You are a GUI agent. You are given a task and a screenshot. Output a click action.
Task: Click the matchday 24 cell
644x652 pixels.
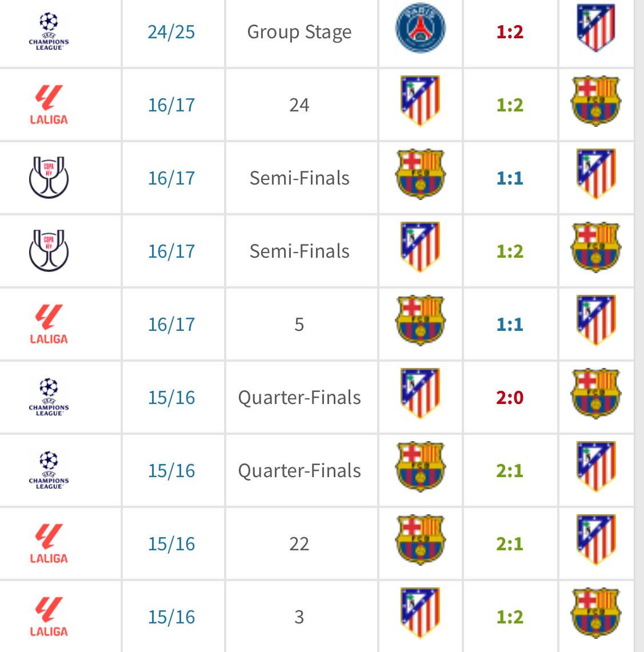(x=299, y=105)
